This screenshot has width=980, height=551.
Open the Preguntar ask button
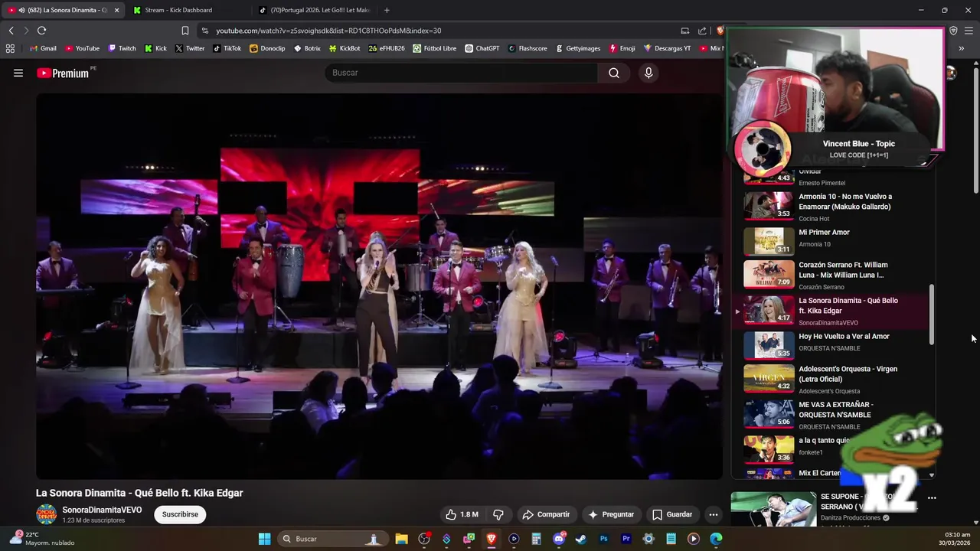point(611,514)
